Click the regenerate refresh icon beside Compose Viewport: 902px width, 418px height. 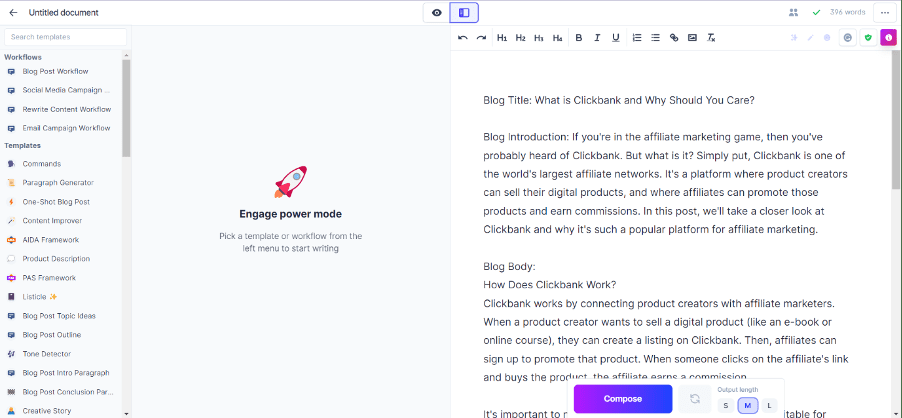pos(695,398)
